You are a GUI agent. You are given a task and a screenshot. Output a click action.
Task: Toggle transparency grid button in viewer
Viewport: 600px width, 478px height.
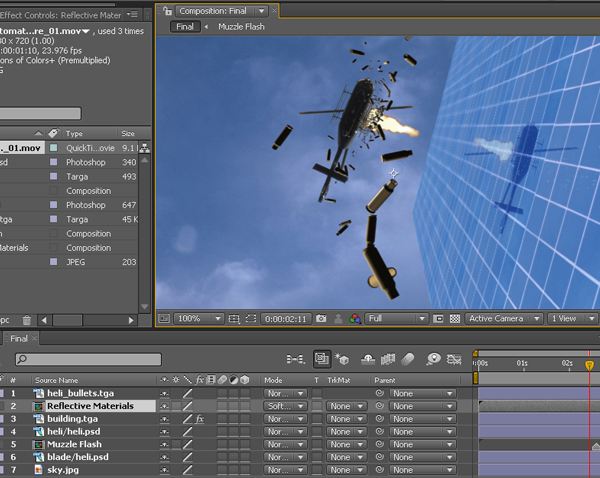click(455, 318)
